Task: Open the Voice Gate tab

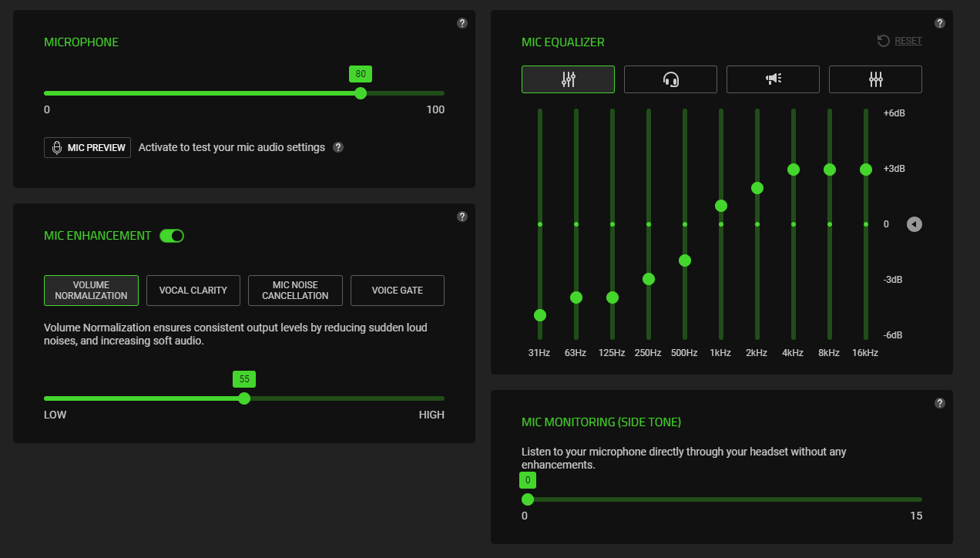Action: click(x=398, y=291)
